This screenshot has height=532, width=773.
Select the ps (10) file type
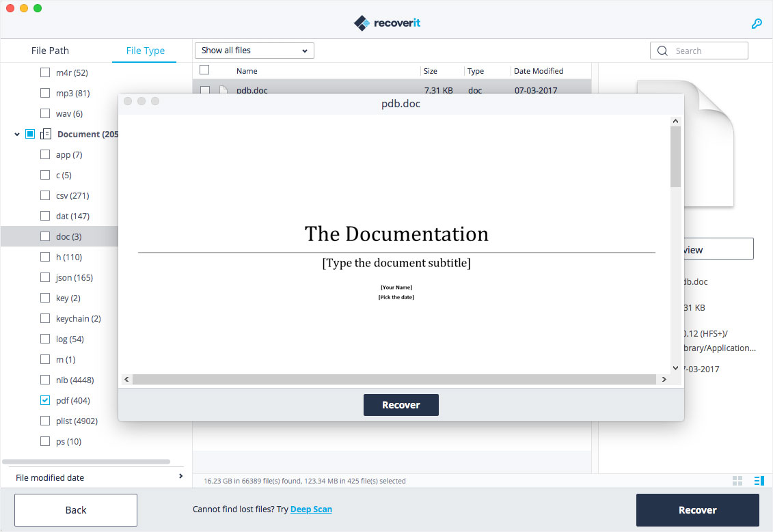pos(68,441)
